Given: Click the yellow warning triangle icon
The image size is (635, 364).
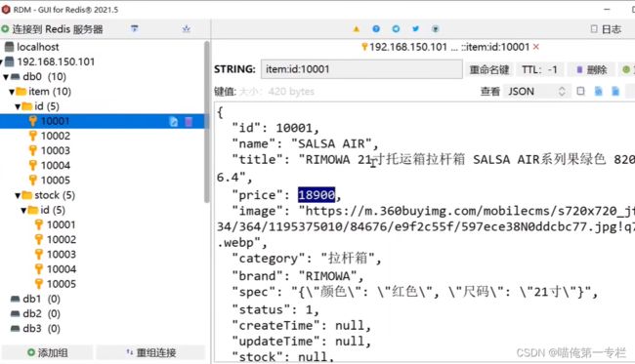Looking at the screenshot, I should [356, 28].
